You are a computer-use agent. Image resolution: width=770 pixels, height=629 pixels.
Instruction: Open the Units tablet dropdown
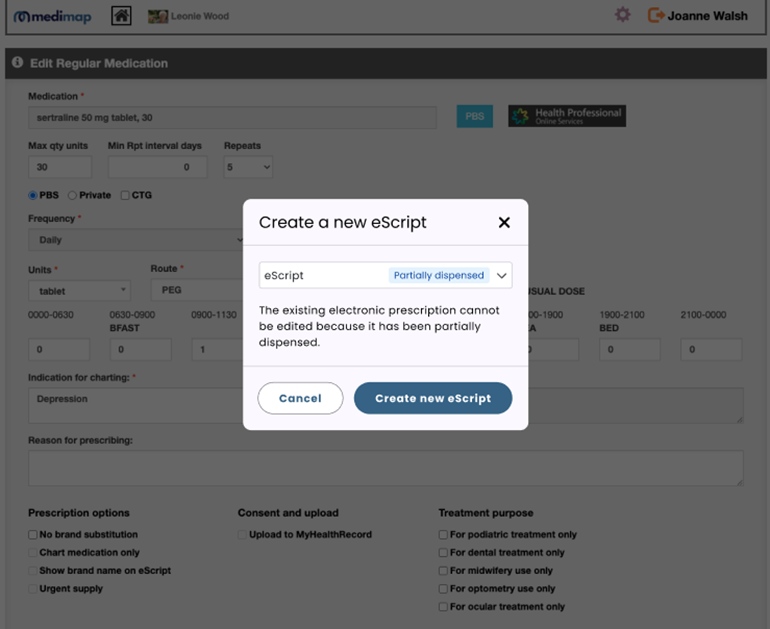coord(79,291)
